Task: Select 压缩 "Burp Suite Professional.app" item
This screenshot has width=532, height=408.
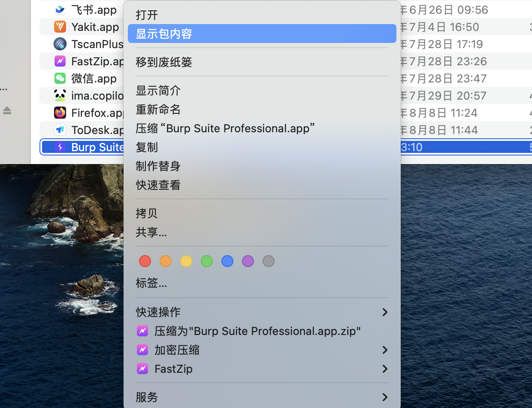Action: 262,128
